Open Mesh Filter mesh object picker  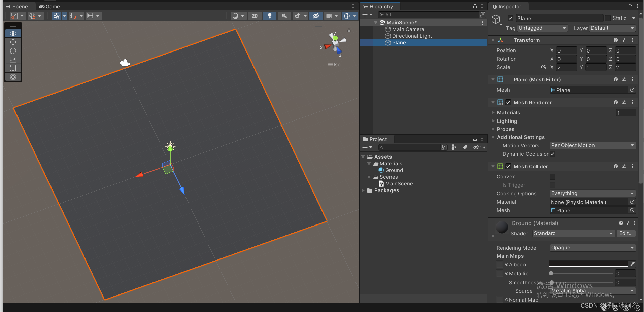click(x=632, y=90)
